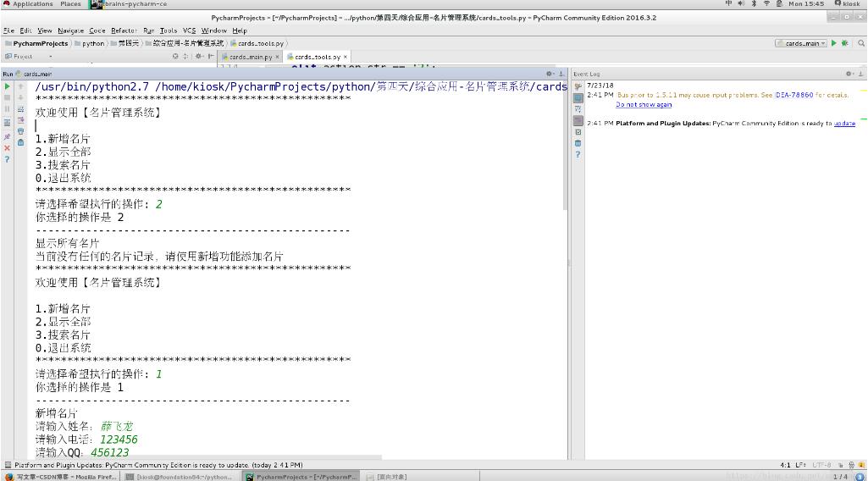
Task: Open Search Everywhere magnifier
Action: pyautogui.click(x=861, y=42)
